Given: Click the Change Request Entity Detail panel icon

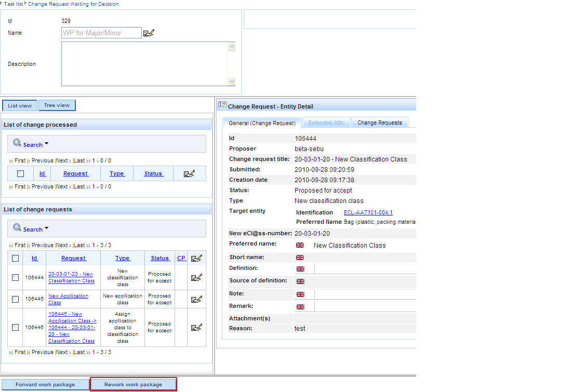Looking at the screenshot, I should [x=222, y=105].
